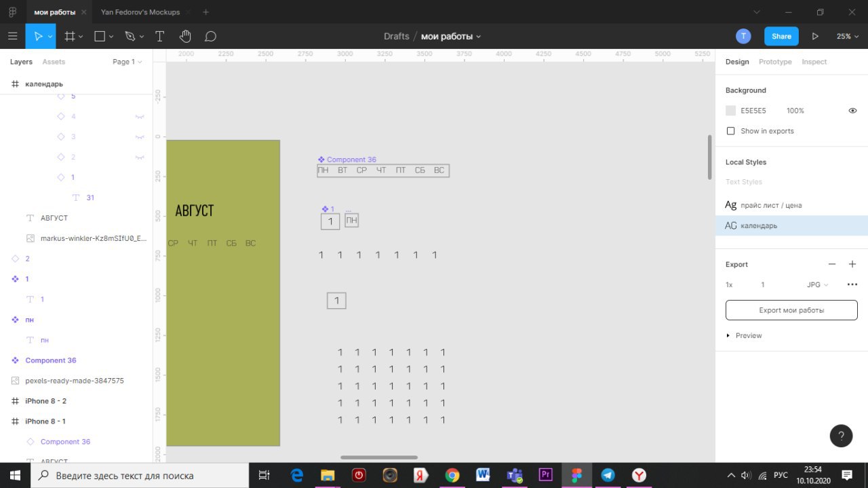This screenshot has height=488, width=868.
Task: Toggle background visibility eye icon
Action: click(852, 111)
